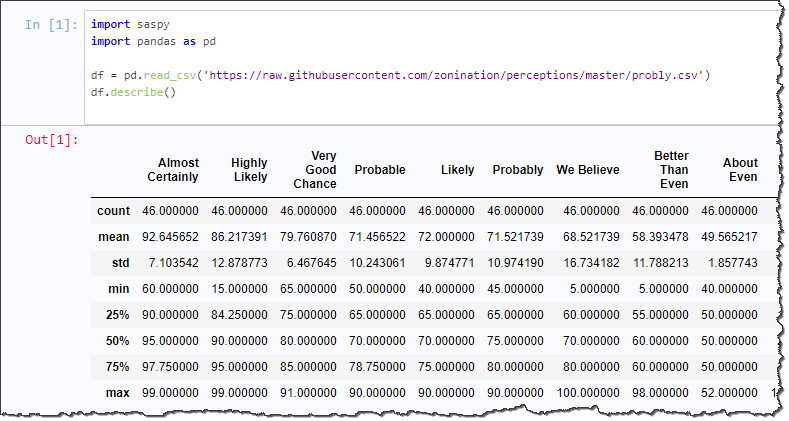Select the mean row label

point(114,237)
